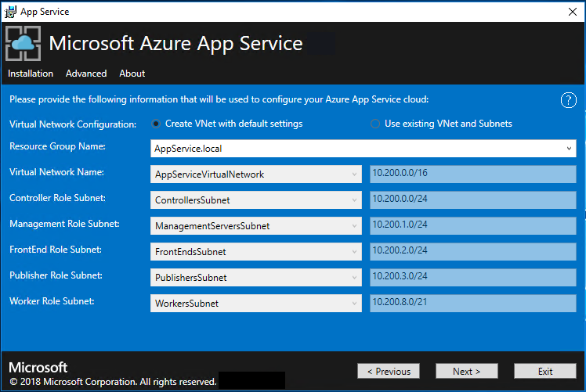Click the App Service title bar icon
Viewport: 586px width, 392px height.
pos(10,12)
